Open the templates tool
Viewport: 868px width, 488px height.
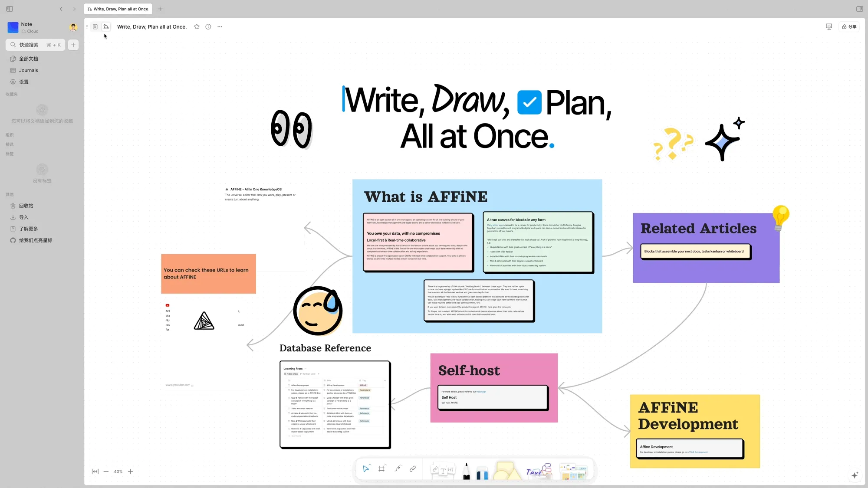coord(573,472)
